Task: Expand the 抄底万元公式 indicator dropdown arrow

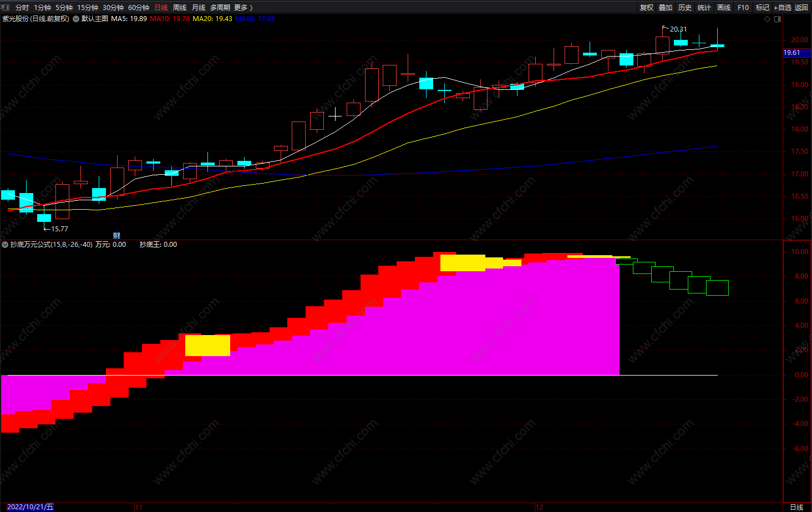Action: tap(5, 245)
